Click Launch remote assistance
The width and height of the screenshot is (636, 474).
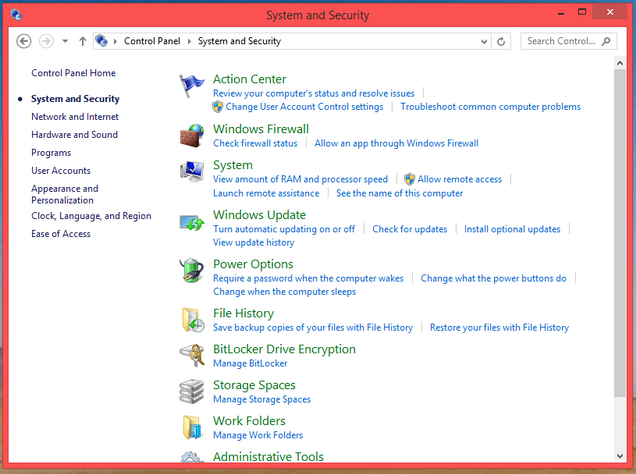[x=266, y=193]
